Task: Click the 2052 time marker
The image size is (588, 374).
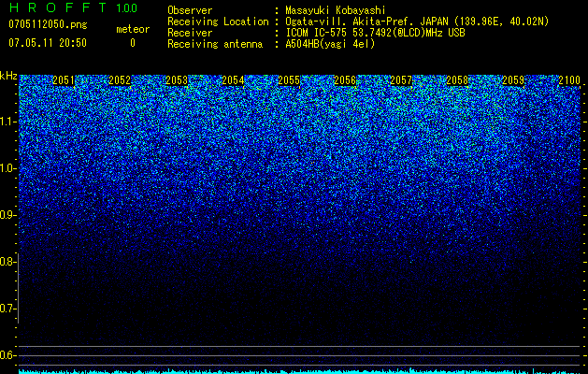Action: (x=120, y=80)
